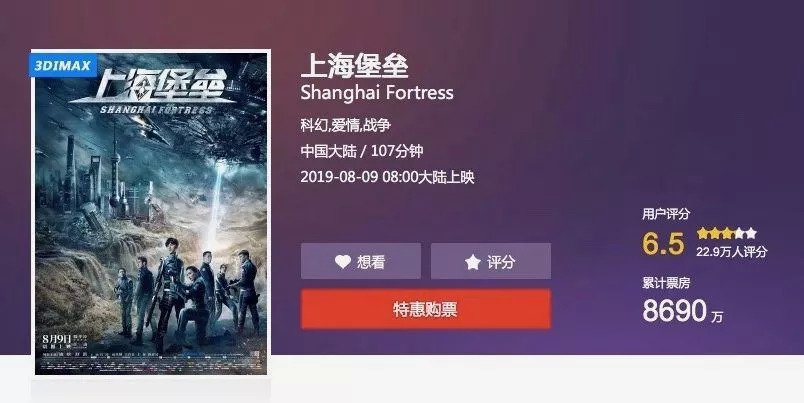Click the 22.9万人评分 rating count

[x=732, y=252]
